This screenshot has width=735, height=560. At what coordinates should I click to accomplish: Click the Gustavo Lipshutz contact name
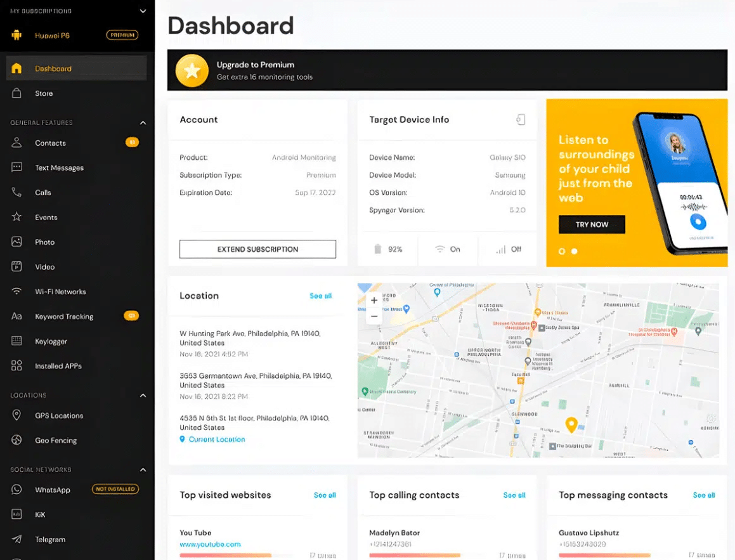coord(589,533)
